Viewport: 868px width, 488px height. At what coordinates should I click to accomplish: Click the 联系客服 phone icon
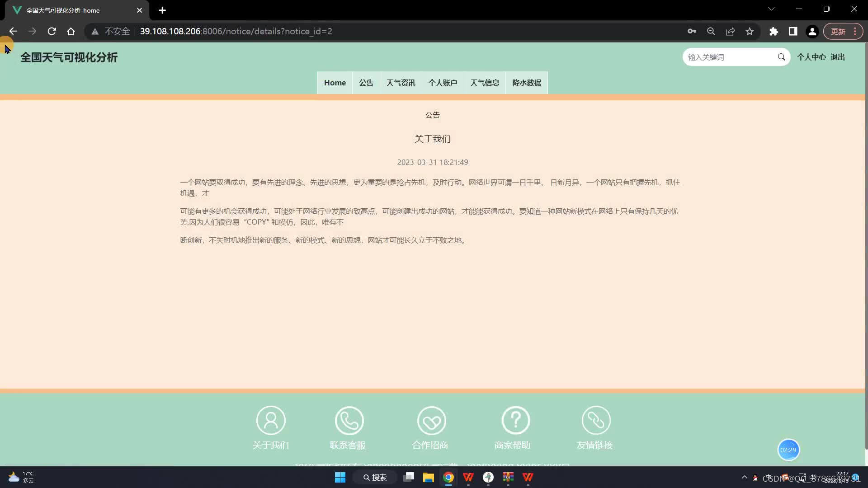click(349, 420)
